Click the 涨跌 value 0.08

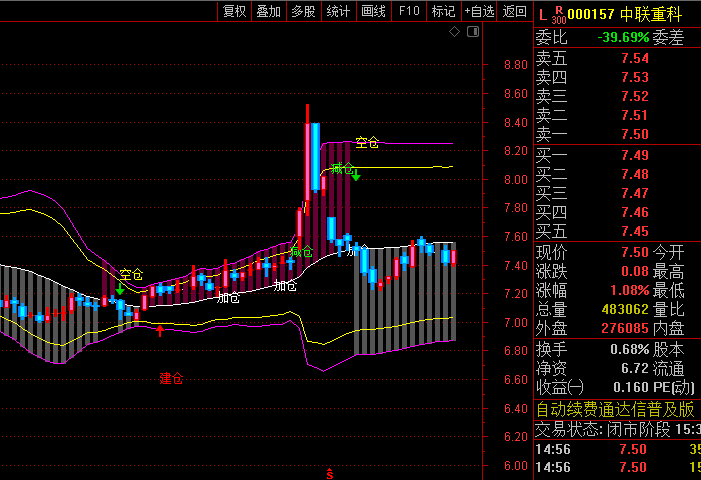(x=635, y=271)
